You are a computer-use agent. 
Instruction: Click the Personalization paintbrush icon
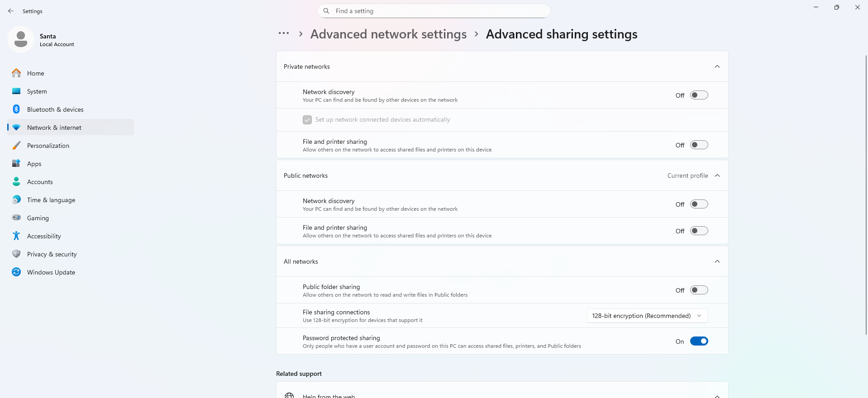coord(16,146)
